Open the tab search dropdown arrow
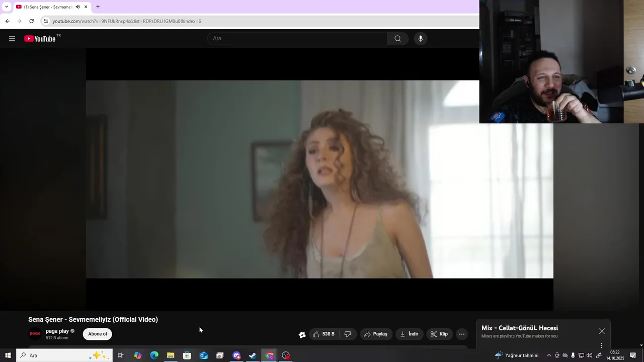Viewport: 644px width, 362px height. [x=7, y=7]
